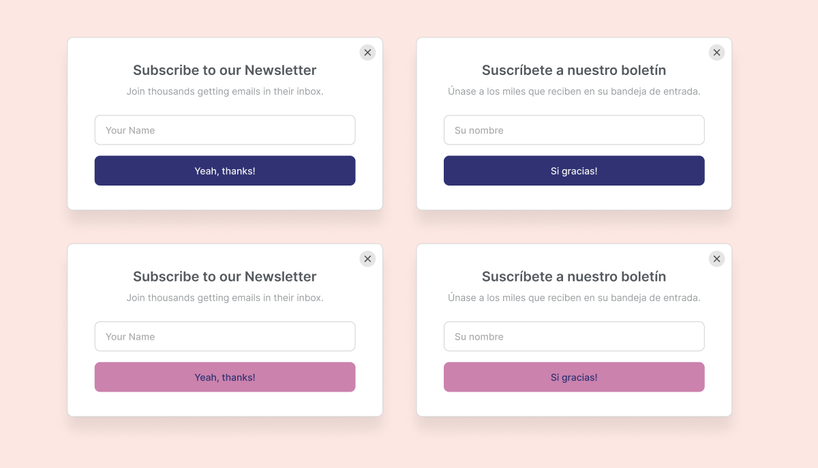Viewport: 818px width, 468px height.
Task: Focus "Su nombre" field above the pink button
Action: pos(574,336)
